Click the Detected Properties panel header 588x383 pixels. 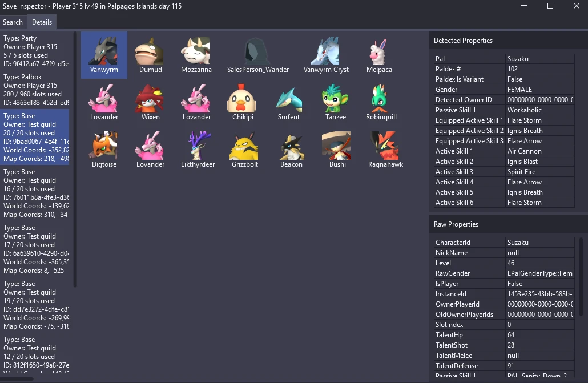[x=509, y=41]
